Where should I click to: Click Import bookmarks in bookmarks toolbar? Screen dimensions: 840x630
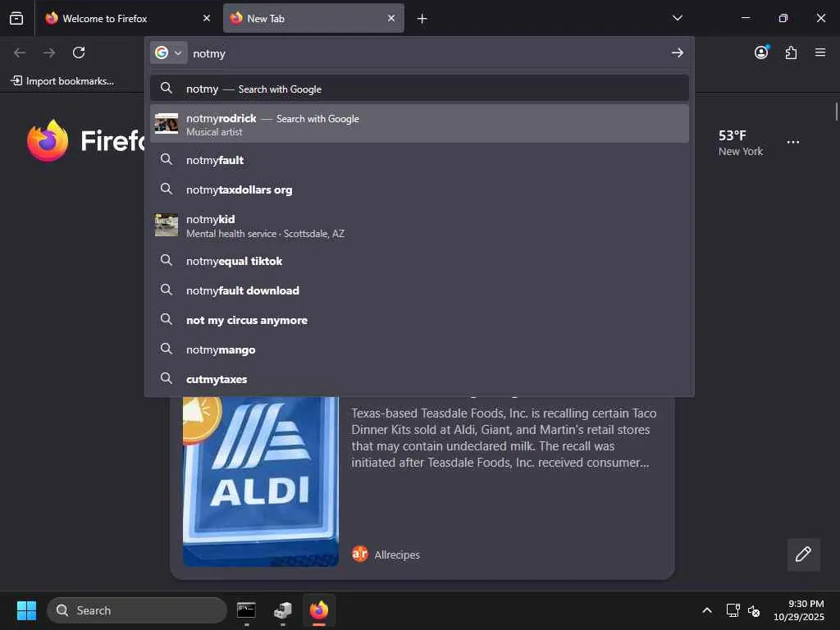pos(62,81)
